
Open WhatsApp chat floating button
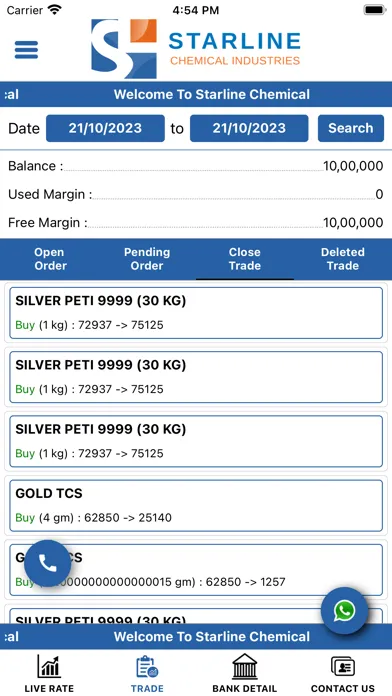coord(344,611)
